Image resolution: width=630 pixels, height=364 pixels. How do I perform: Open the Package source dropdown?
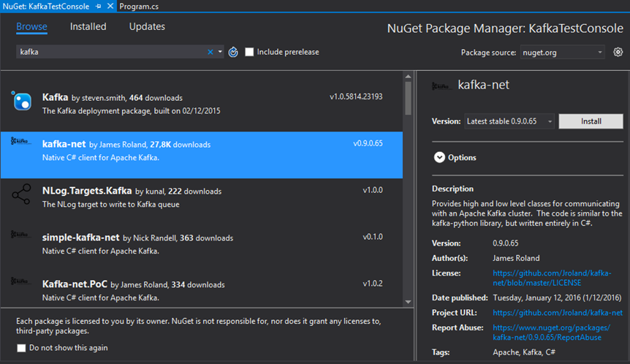[x=563, y=52]
